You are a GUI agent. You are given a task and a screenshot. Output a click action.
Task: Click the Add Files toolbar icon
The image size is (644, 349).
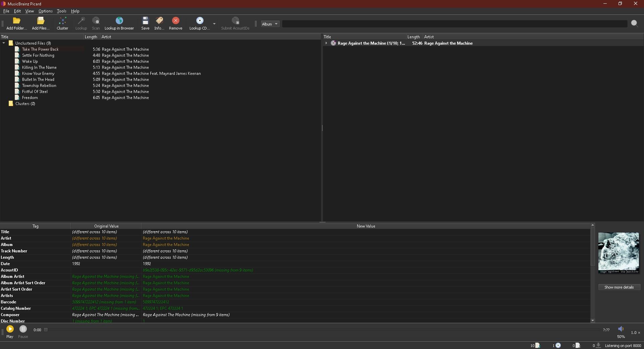click(x=41, y=21)
